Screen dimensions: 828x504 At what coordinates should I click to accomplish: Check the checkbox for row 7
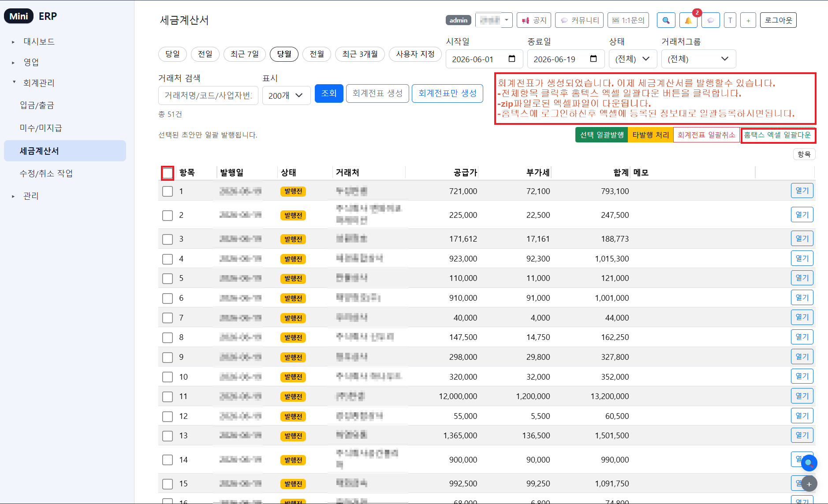pos(168,318)
